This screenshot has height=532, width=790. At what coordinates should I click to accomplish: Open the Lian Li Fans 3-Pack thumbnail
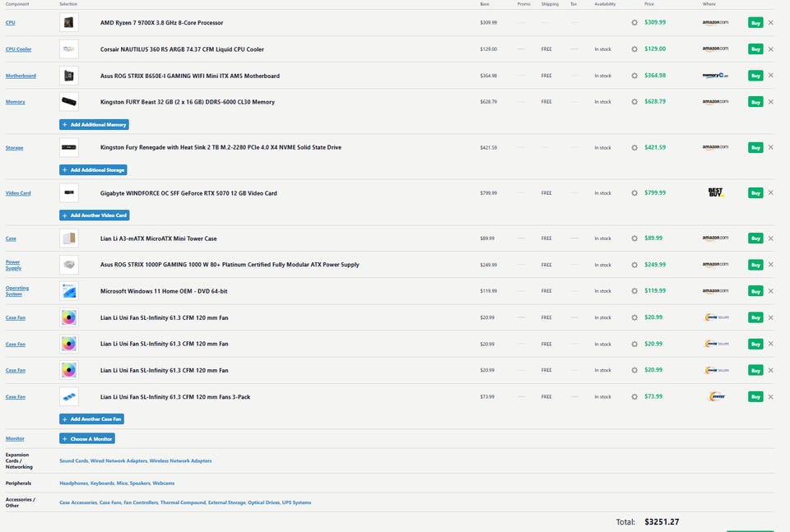69,396
